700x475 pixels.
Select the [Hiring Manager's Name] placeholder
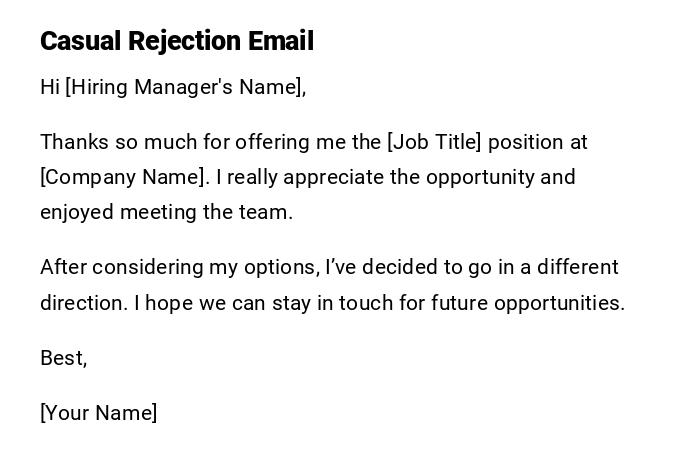click(183, 87)
